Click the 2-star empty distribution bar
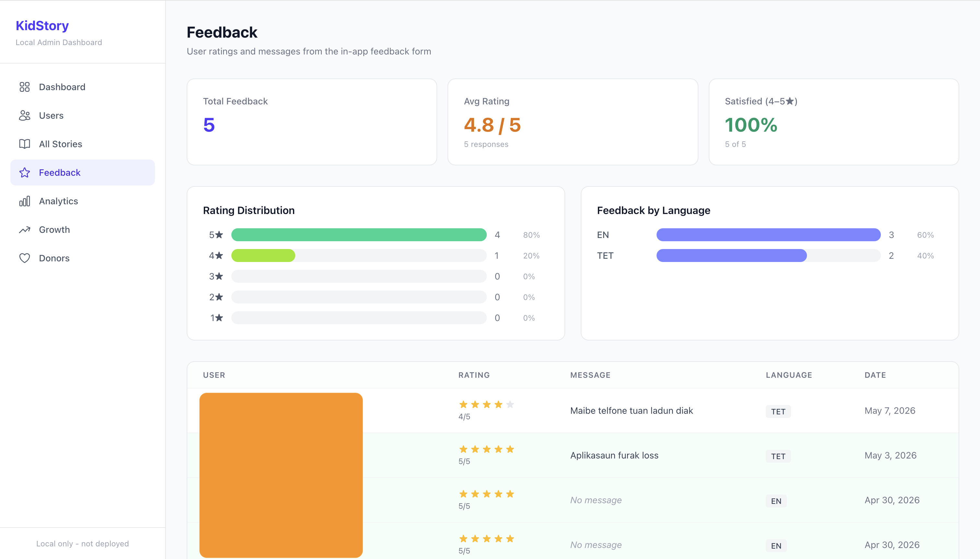Image resolution: width=980 pixels, height=559 pixels. (359, 297)
